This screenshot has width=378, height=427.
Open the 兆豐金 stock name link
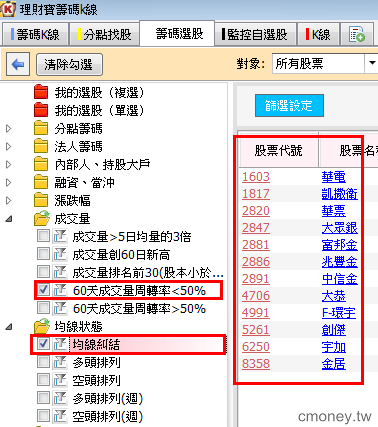tap(340, 262)
